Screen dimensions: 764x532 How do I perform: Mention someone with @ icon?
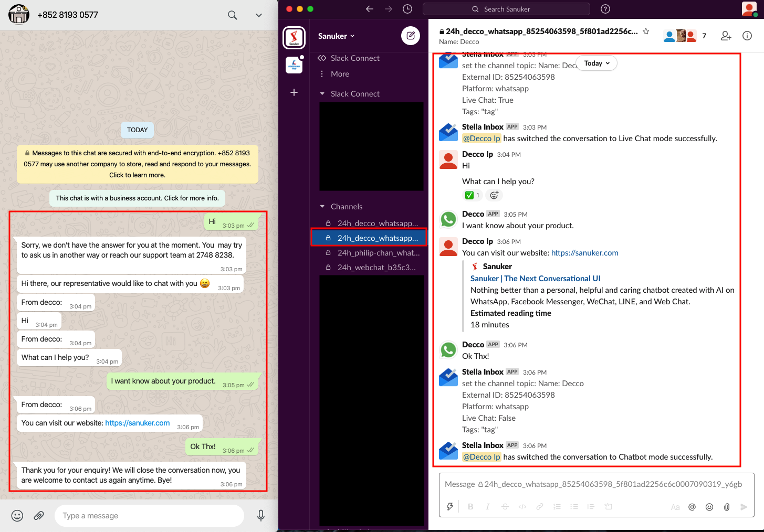tap(692, 507)
